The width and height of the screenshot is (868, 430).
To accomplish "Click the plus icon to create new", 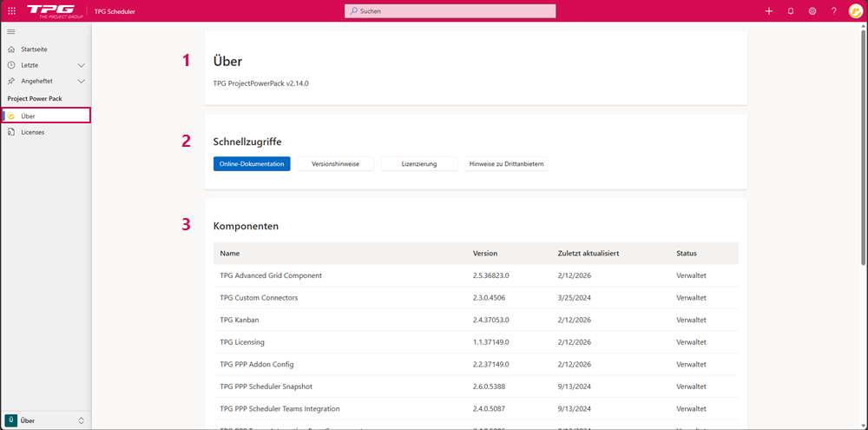I will (768, 11).
